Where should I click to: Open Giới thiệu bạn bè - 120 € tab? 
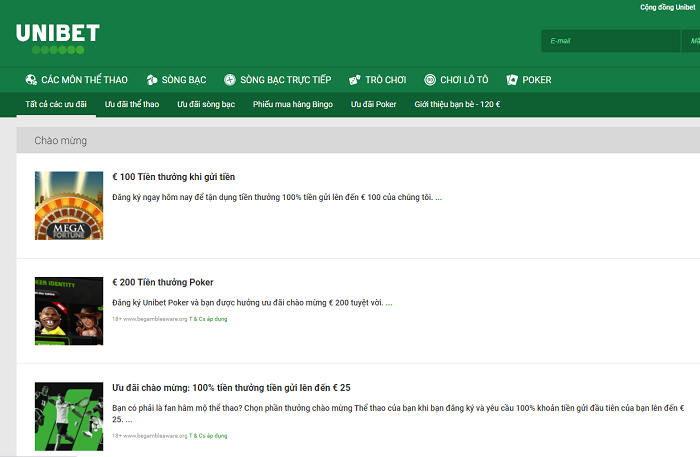click(x=457, y=104)
